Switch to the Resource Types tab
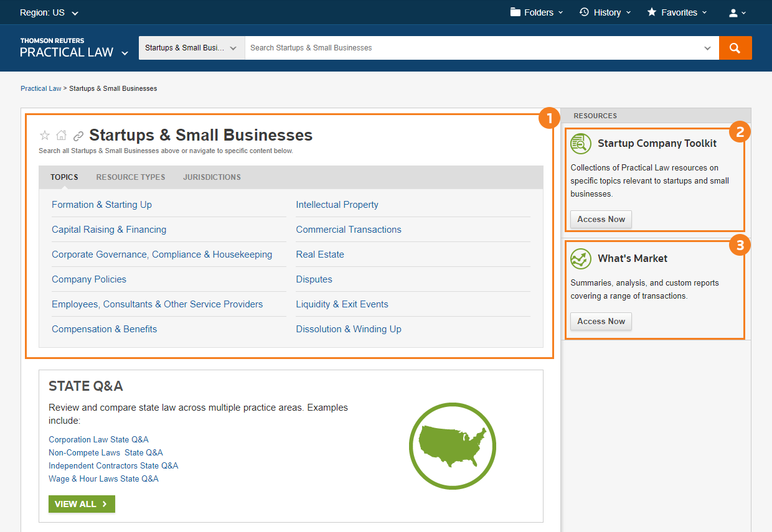Image resolution: width=772 pixels, height=532 pixels. [x=131, y=177]
